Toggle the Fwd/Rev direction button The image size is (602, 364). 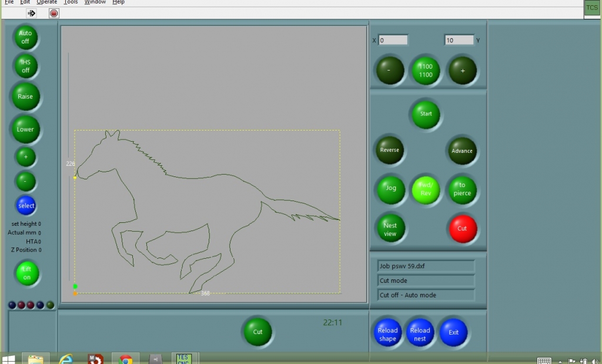point(426,189)
